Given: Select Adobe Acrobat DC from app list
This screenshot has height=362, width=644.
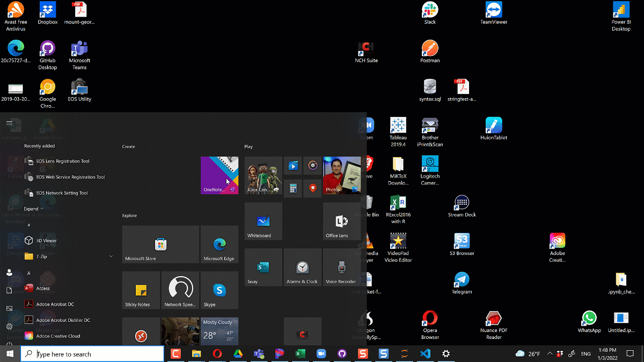Looking at the screenshot, I should click(x=55, y=304).
